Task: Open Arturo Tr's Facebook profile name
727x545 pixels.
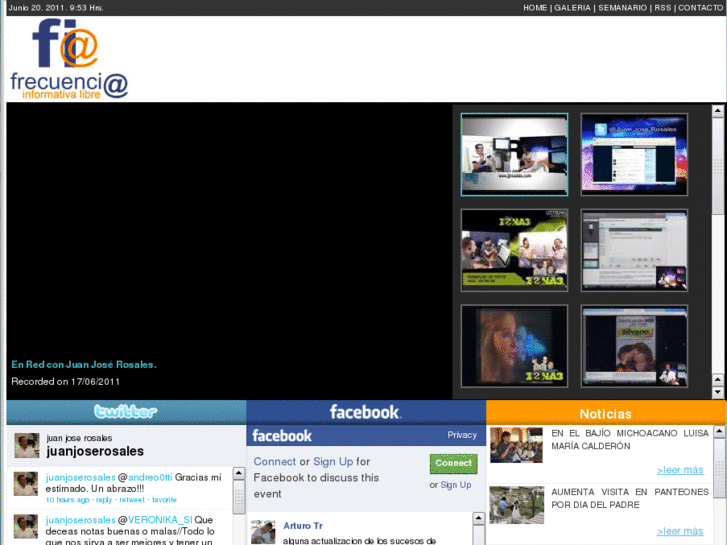Action: tap(303, 526)
